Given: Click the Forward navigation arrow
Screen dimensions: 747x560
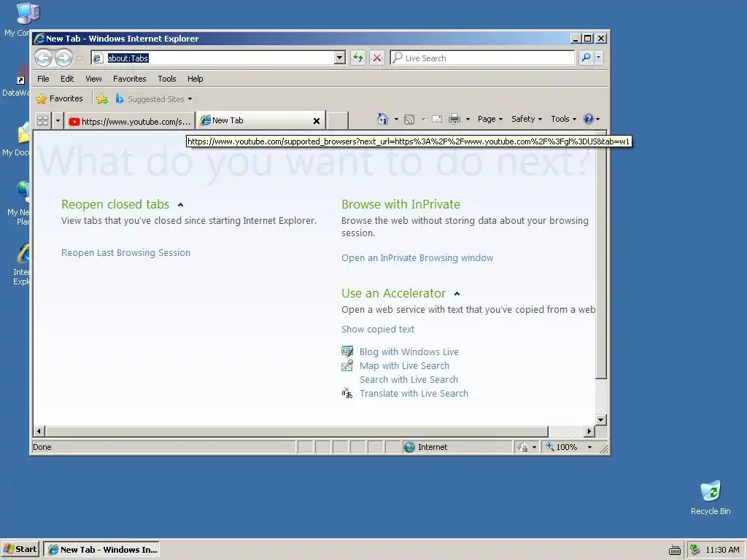Looking at the screenshot, I should point(63,58).
